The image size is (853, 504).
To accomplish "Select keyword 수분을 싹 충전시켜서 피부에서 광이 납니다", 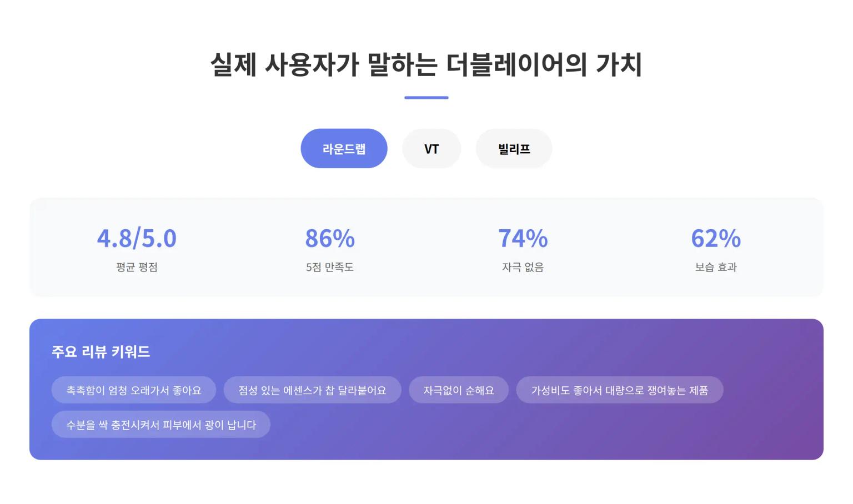I will click(160, 424).
